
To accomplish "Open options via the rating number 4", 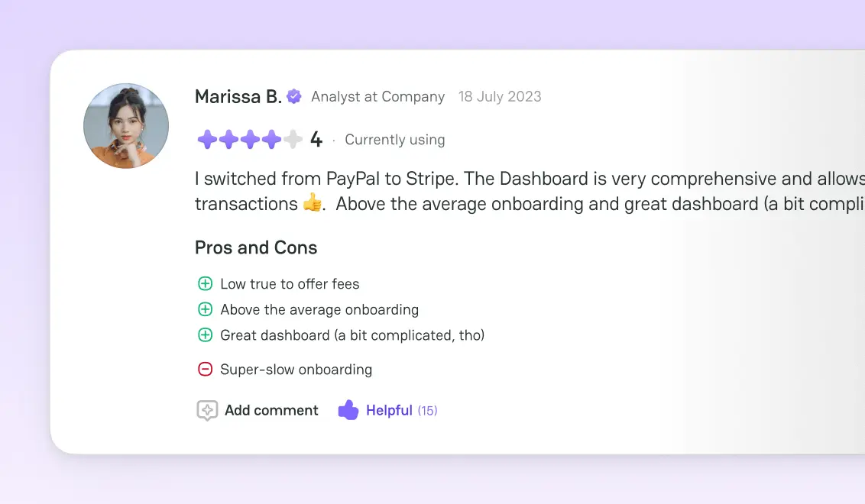I will [316, 140].
